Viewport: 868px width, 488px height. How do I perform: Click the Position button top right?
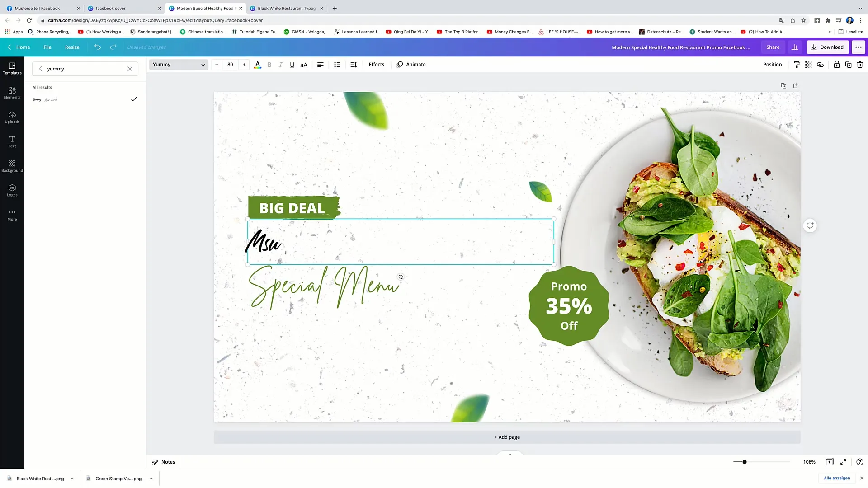(772, 64)
